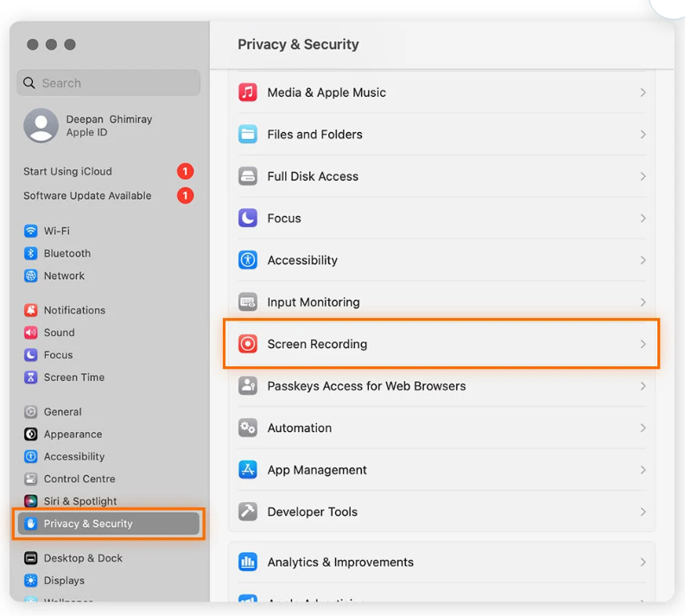Click the Input Monitoring keyboard icon
The width and height of the screenshot is (685, 616).
[248, 302]
